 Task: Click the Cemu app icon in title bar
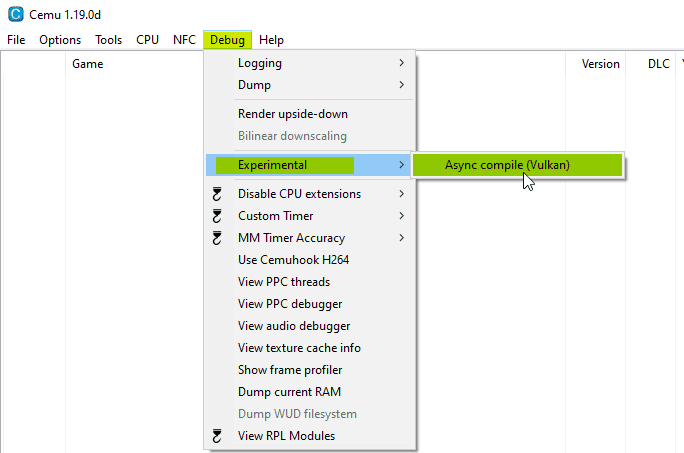pyautogui.click(x=15, y=14)
